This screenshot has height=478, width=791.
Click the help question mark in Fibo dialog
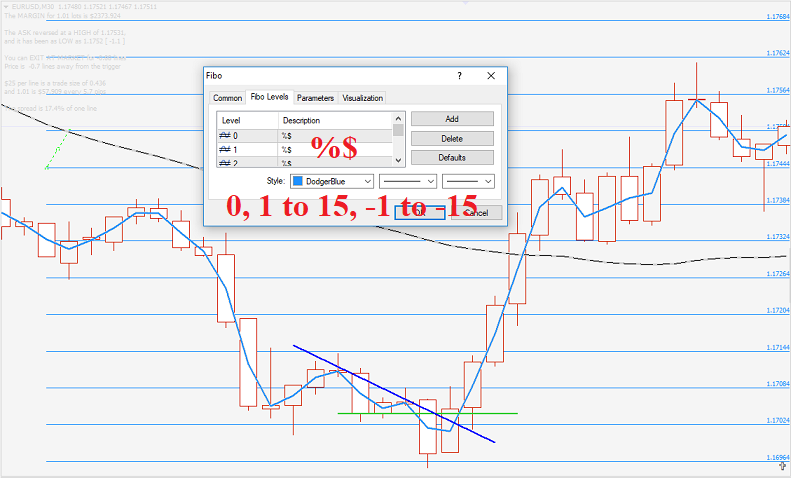click(460, 76)
